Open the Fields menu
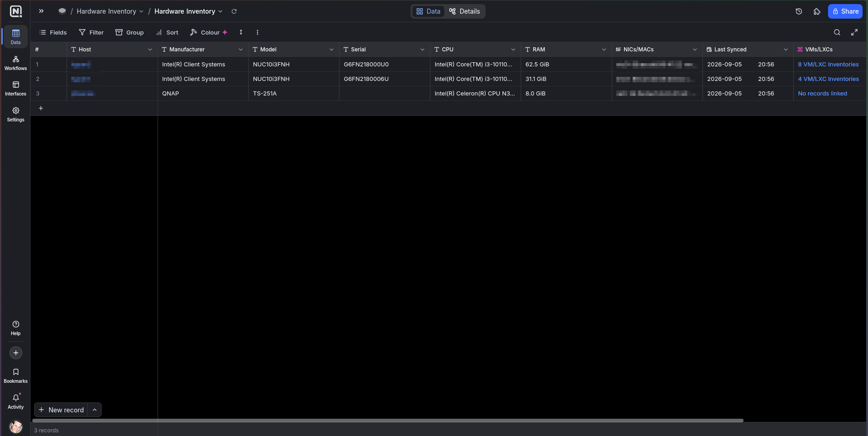 click(x=53, y=32)
